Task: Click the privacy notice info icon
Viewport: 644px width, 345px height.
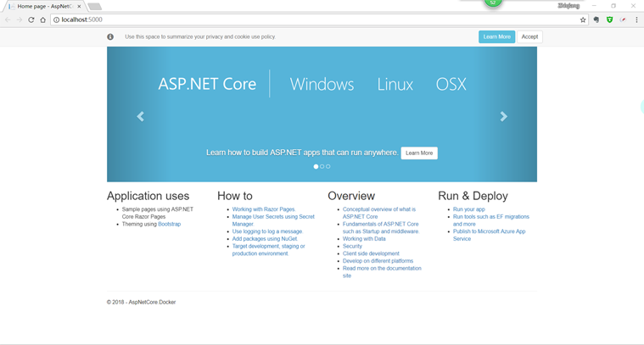Action: 110,37
